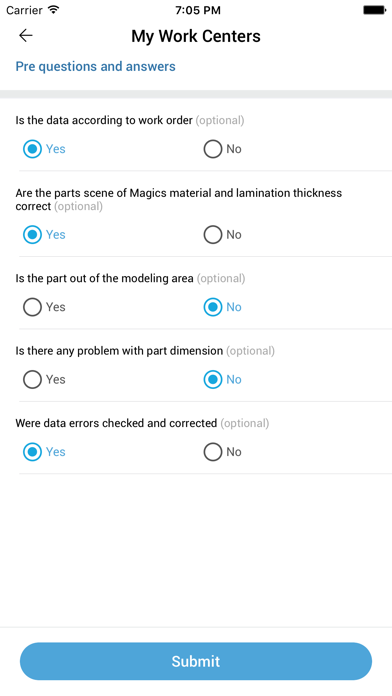Screen dimensions: 392x696
Task: Tap the 7:05 PM clock in status bar
Action: point(198,10)
